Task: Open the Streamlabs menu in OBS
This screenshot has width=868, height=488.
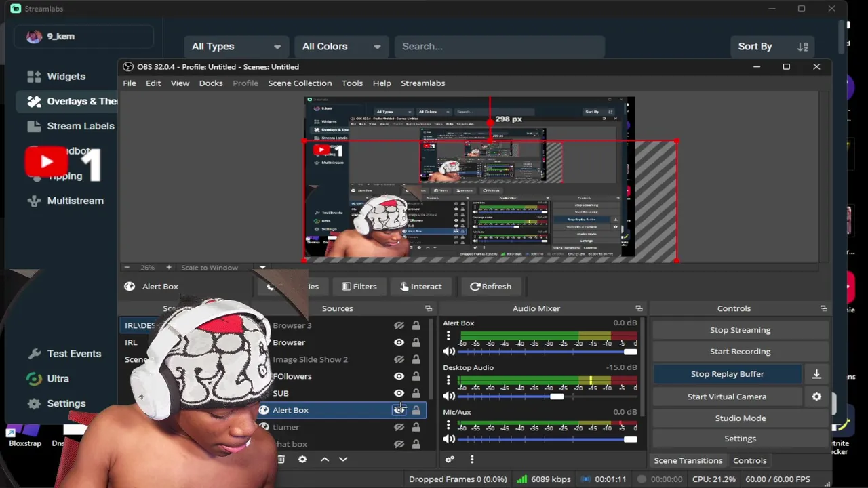Action: [x=423, y=83]
